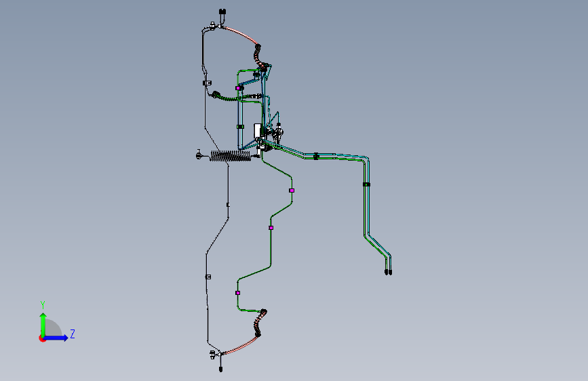Click the green Y axis arrow of the triad
Image resolution: width=588 pixels, height=381 pixels.
[43, 325]
